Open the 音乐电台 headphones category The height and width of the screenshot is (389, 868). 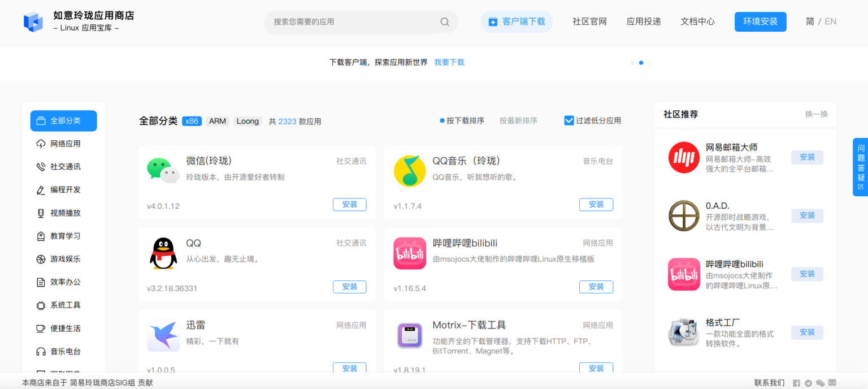(63, 351)
